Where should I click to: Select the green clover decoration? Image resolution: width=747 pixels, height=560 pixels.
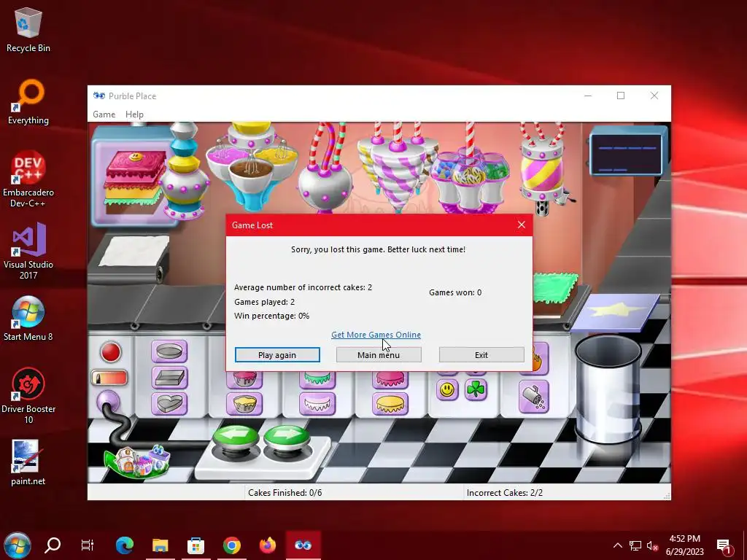point(476,390)
